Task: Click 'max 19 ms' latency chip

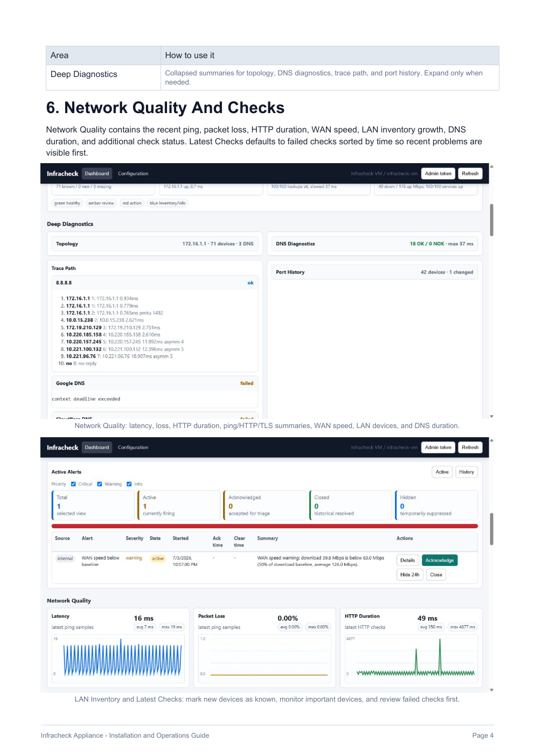Action: pos(172,627)
